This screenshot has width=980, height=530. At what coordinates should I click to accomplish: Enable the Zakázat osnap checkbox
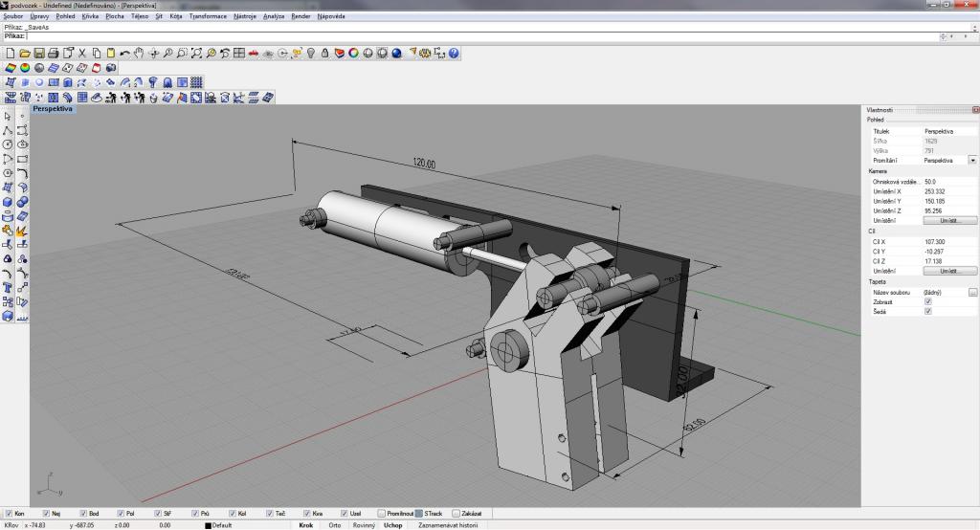[x=457, y=514]
